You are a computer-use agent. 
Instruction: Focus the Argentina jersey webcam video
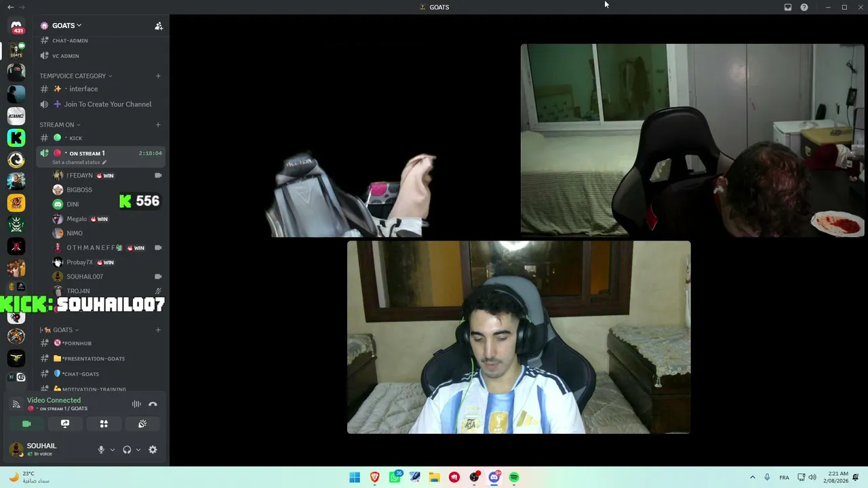click(x=519, y=337)
